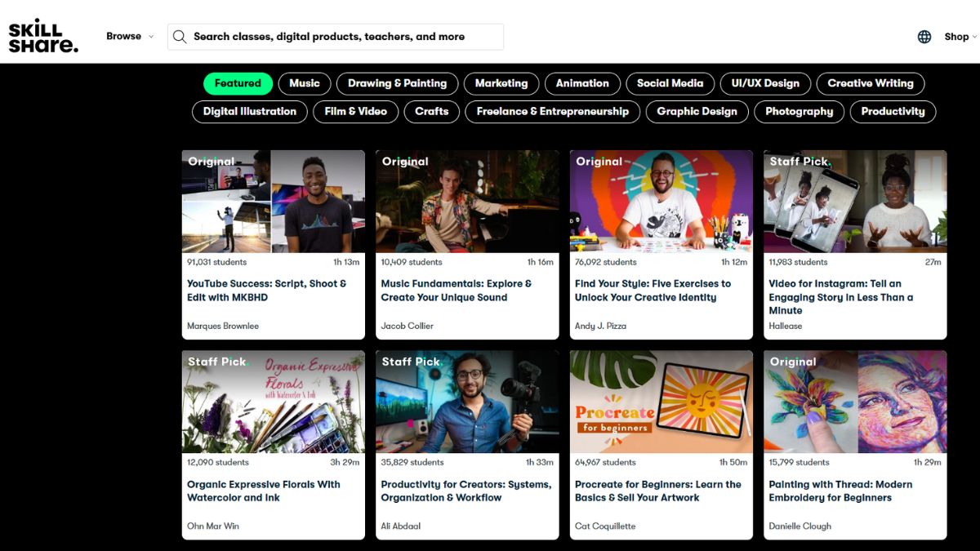View teacher Ohn Mar Win's profile
980x551 pixels.
coord(213,527)
